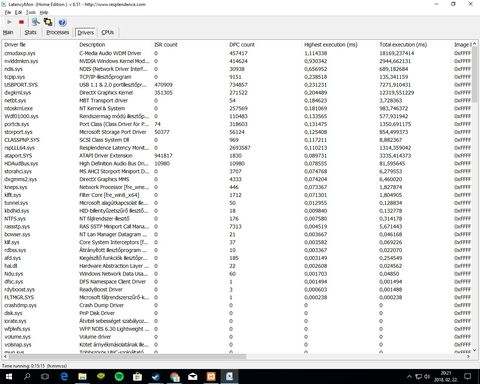Open the taskbar clock showing 20:21
Screen dimensions: 480x384
click(446, 377)
